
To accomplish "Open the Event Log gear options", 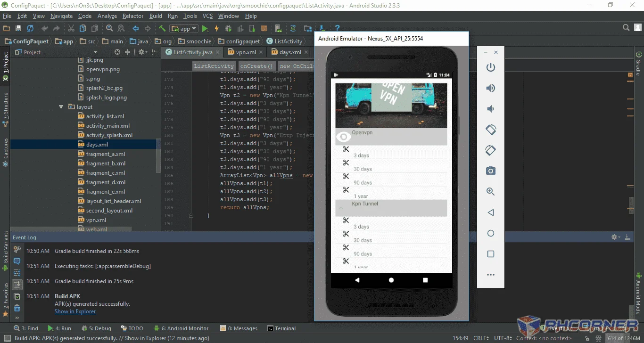I will point(615,237).
